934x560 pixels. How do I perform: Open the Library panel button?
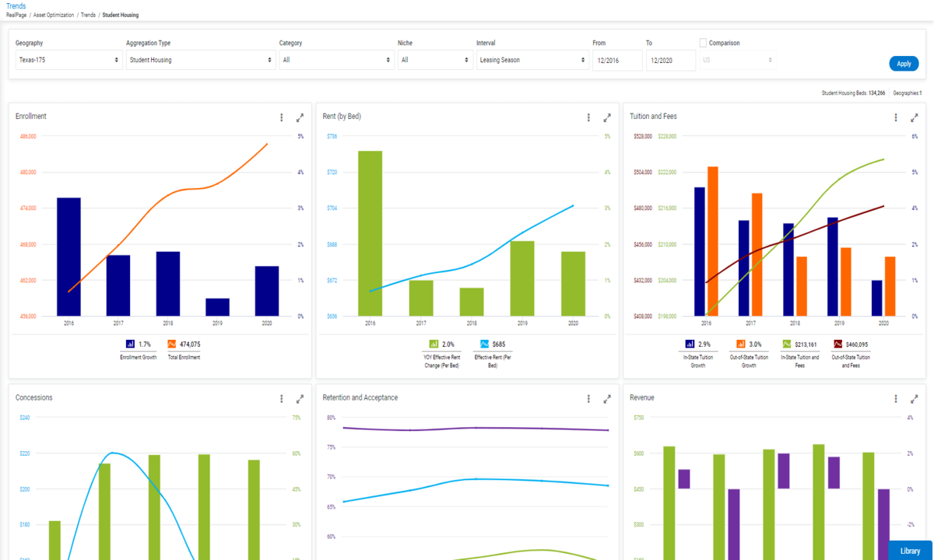pyautogui.click(x=911, y=551)
